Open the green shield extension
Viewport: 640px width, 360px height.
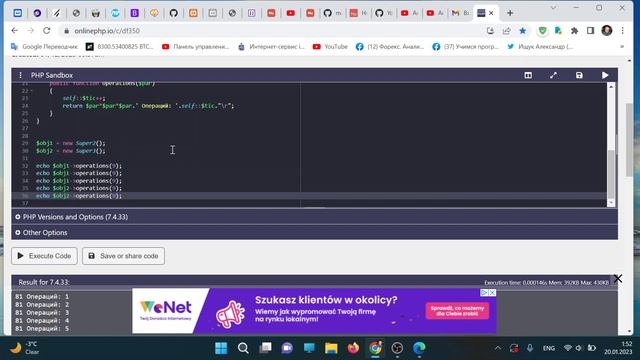click(x=542, y=31)
